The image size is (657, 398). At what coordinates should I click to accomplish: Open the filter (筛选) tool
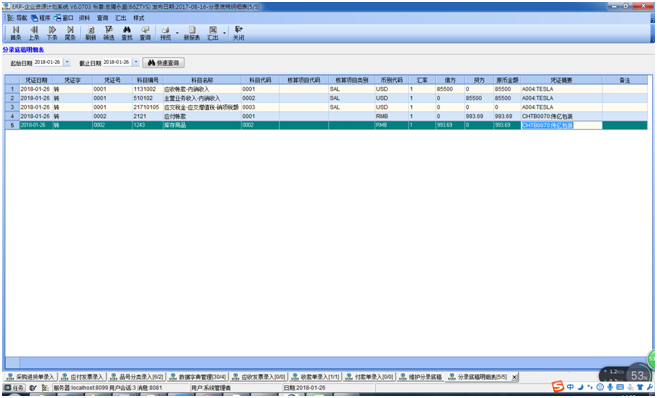[109, 33]
